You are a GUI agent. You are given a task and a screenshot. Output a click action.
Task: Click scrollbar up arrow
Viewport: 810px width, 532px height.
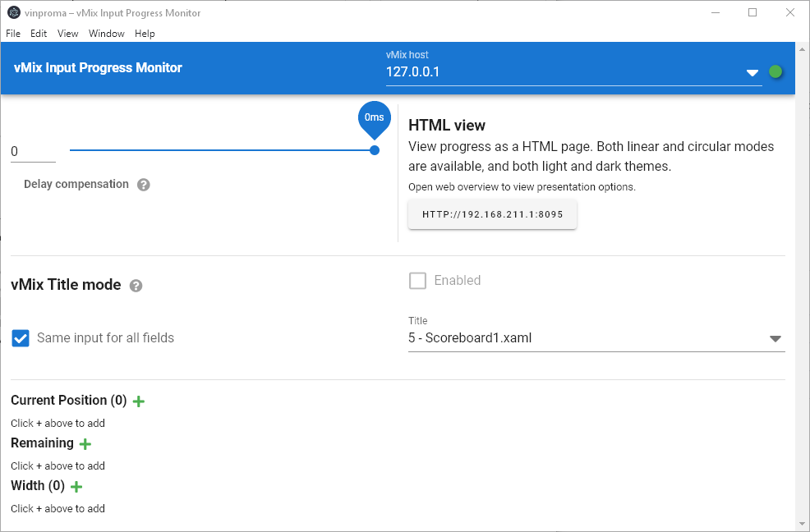802,49
